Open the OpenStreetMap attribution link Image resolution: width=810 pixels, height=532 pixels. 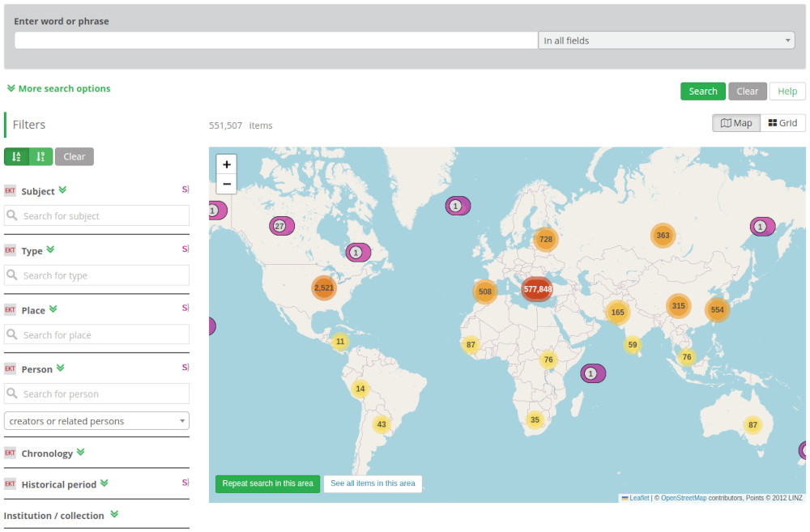coord(683,498)
